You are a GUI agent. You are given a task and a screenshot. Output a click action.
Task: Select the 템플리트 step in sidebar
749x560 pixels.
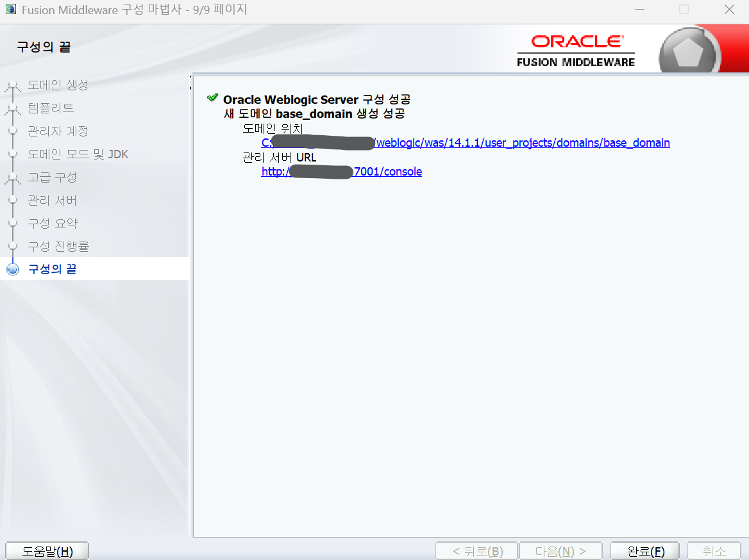pos(51,108)
